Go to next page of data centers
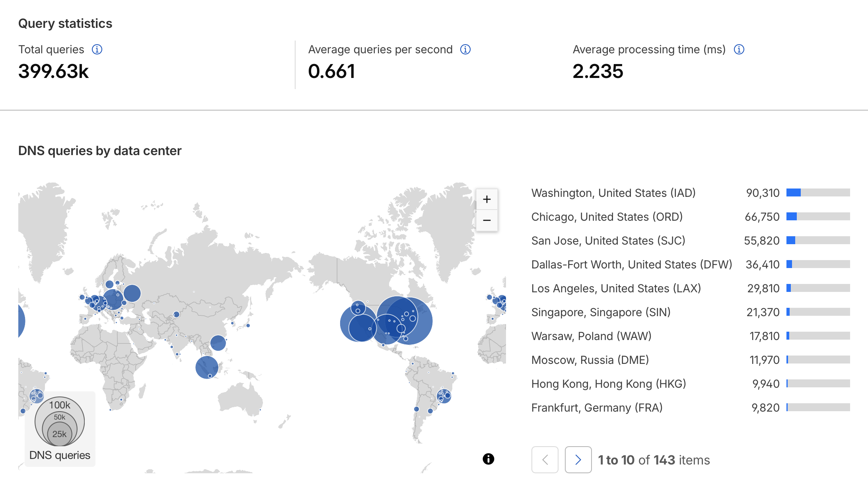 click(578, 460)
